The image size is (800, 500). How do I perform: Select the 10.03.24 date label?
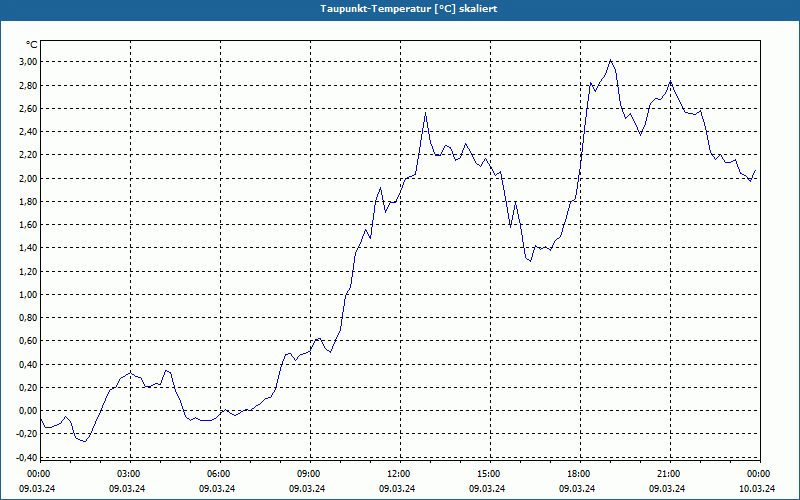pyautogui.click(x=757, y=489)
